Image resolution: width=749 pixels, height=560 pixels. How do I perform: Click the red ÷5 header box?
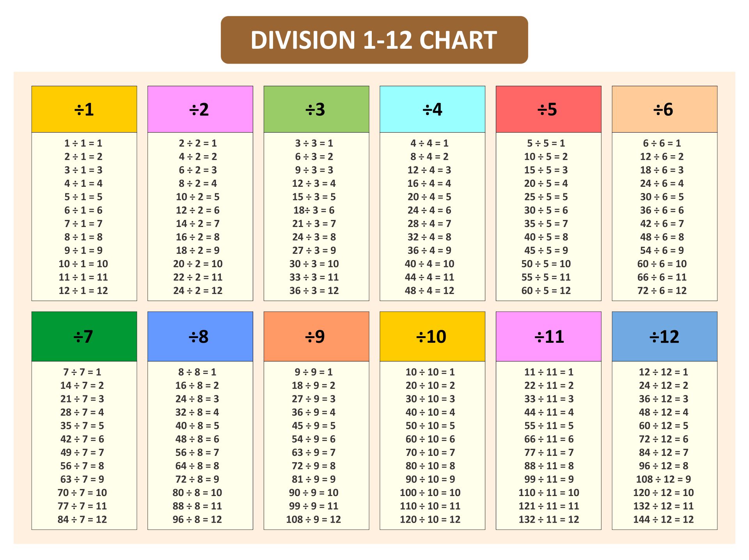548,109
